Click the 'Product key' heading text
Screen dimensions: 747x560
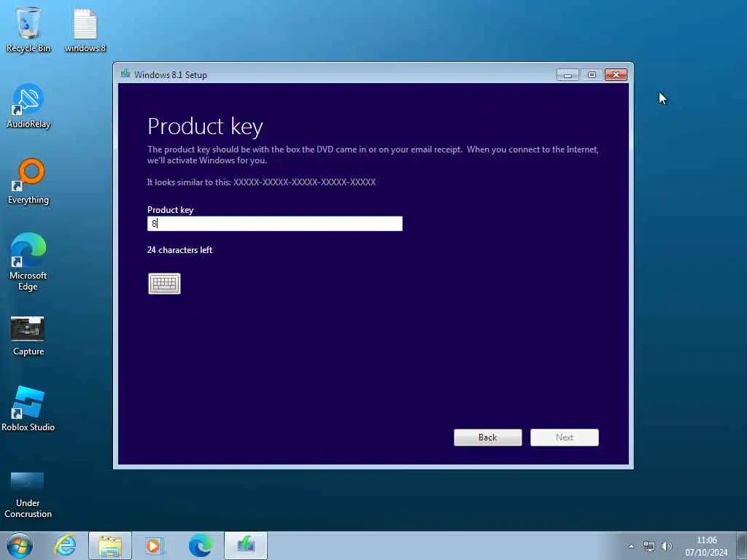click(x=205, y=126)
